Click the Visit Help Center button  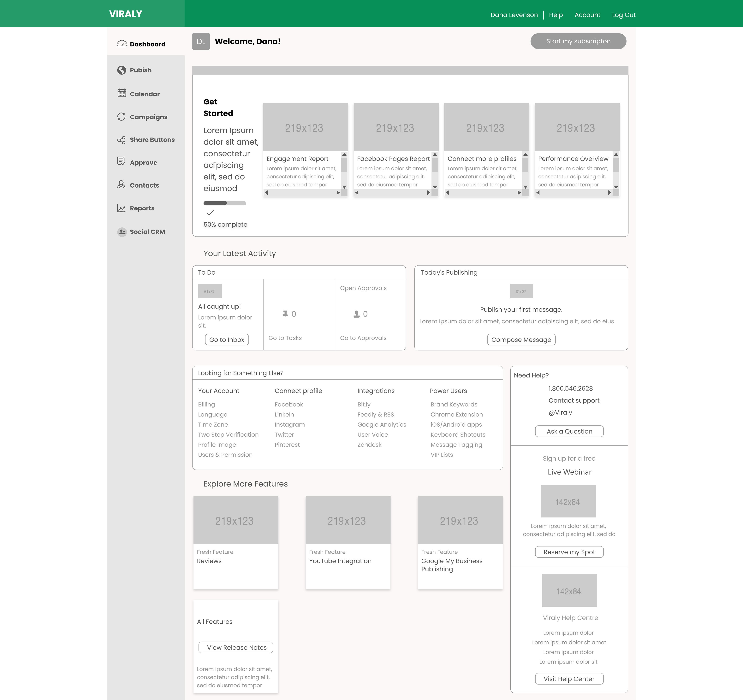(x=569, y=679)
